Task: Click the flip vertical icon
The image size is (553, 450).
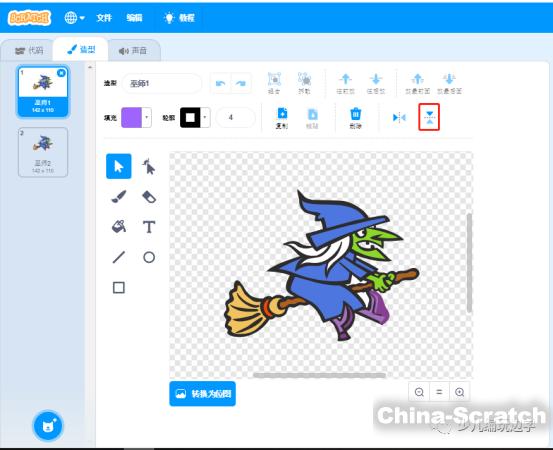Action: click(429, 117)
